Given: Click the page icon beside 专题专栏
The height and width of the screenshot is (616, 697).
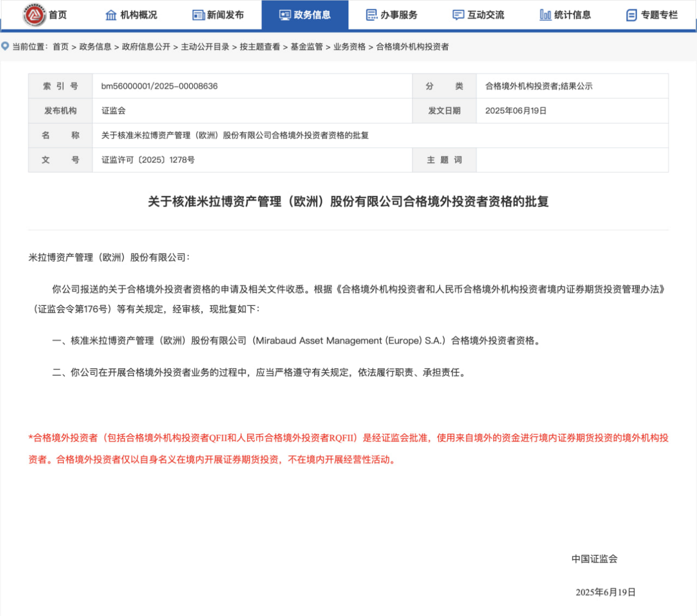Looking at the screenshot, I should click(x=632, y=15).
